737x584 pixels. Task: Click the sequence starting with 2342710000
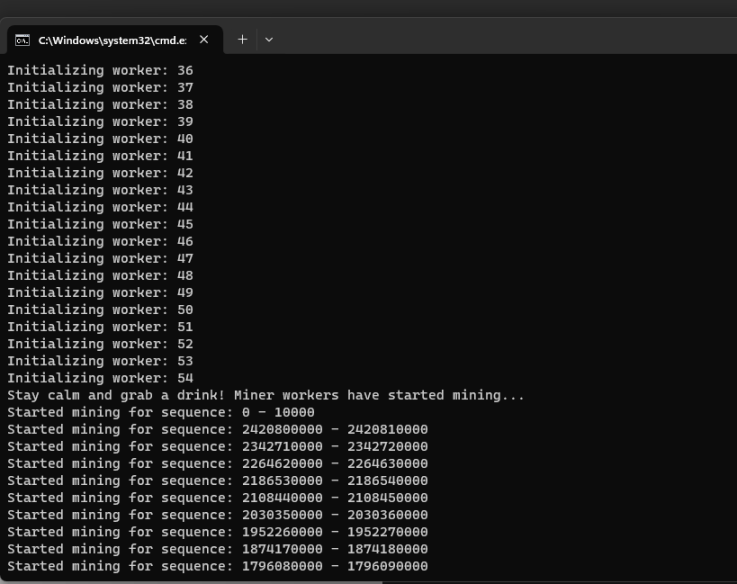[217, 446]
